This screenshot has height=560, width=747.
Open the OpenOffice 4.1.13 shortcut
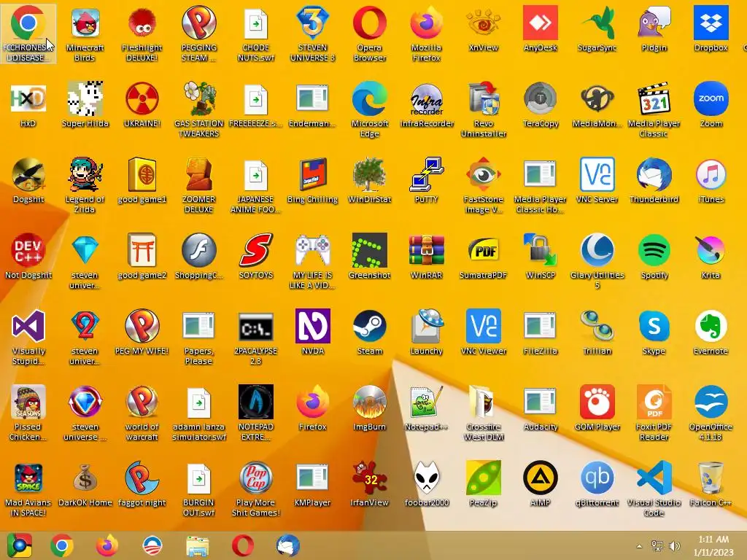click(711, 402)
